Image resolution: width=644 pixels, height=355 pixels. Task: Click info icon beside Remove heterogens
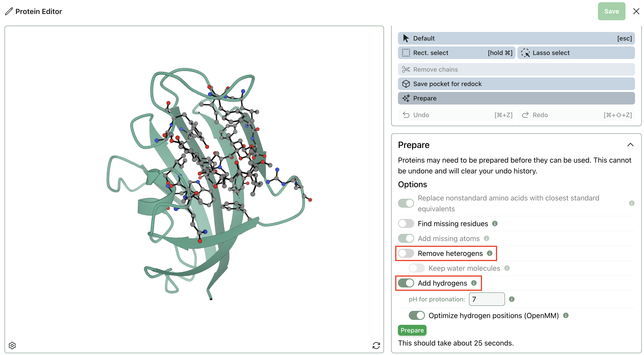pyautogui.click(x=489, y=253)
